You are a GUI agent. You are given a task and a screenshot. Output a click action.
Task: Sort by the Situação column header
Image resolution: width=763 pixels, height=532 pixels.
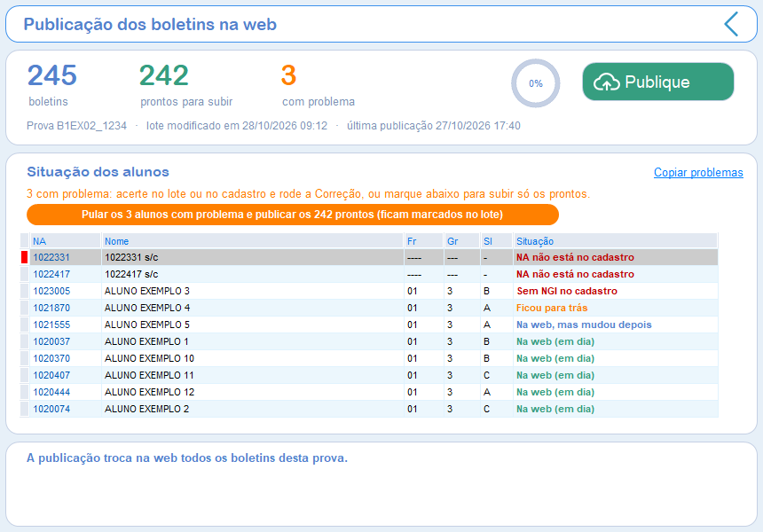coord(615,241)
